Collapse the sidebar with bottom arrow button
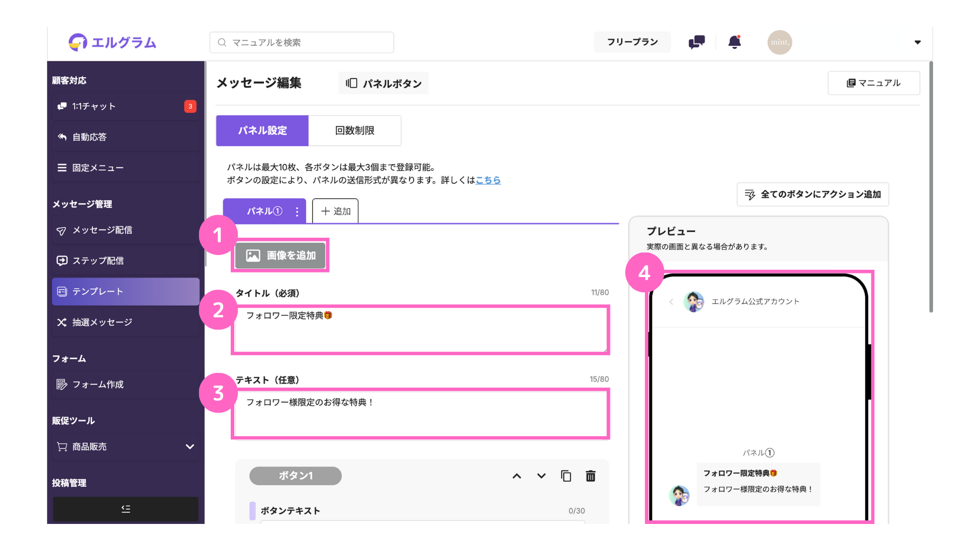This screenshot has width=980, height=551. [126, 509]
